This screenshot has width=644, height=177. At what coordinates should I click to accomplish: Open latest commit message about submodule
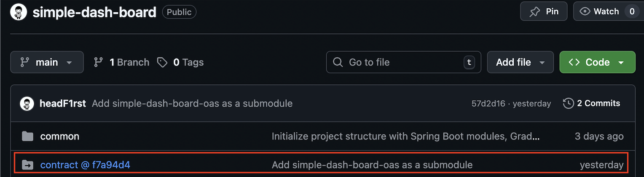[192, 103]
